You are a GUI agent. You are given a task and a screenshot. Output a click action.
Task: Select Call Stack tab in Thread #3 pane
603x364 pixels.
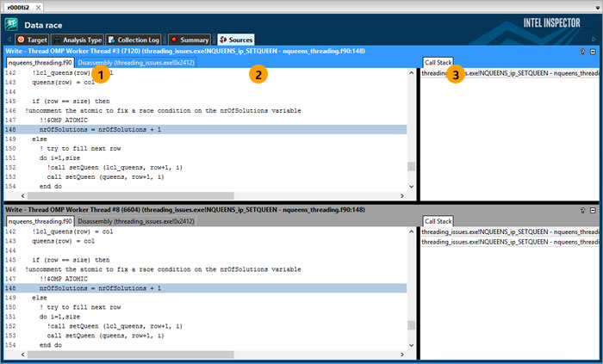438,63
